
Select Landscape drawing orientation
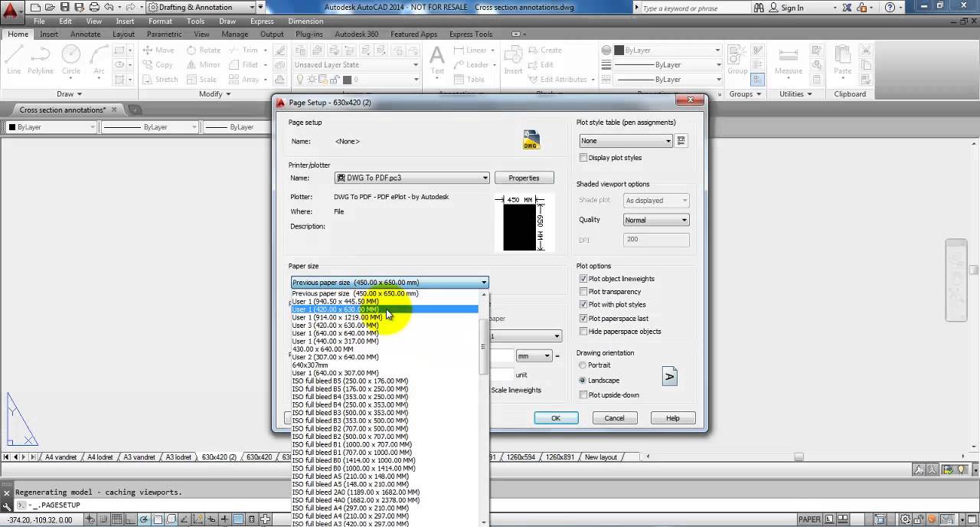[583, 381]
